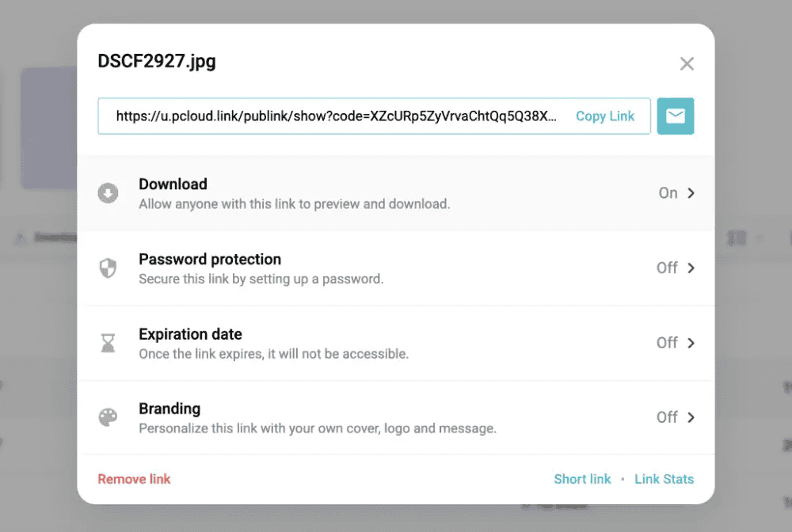Toggle Expiration date Off status
The image size is (792, 532).
[667, 343]
